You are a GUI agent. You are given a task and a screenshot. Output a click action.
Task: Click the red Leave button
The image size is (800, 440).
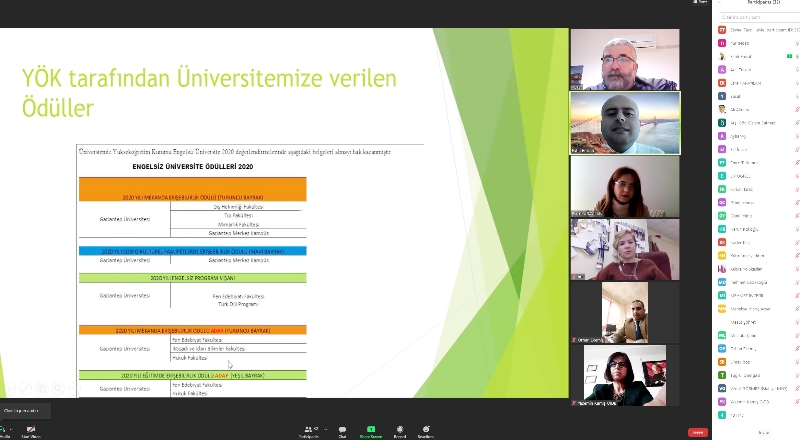coord(697,432)
